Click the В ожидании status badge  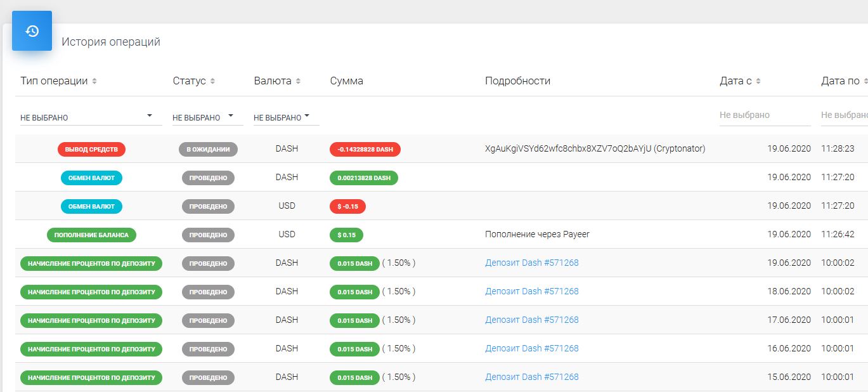(x=208, y=150)
